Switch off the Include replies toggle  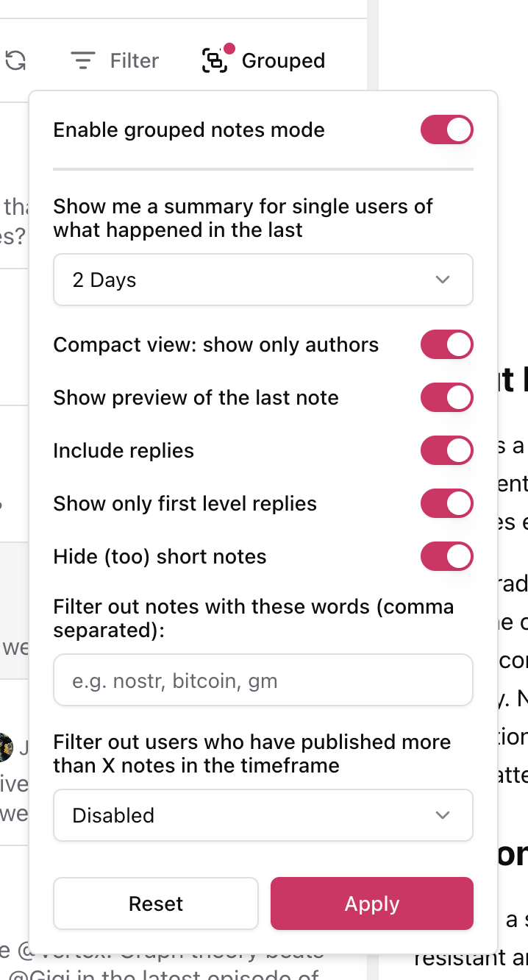pyautogui.click(x=446, y=450)
